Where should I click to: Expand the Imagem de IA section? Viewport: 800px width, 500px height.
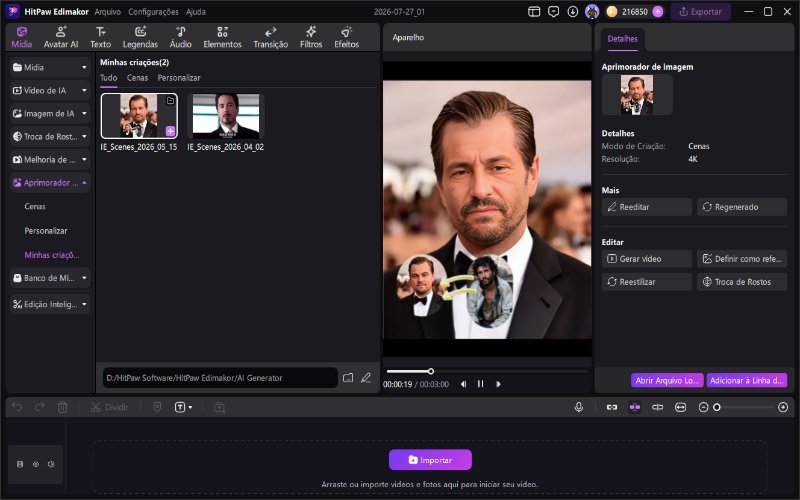[x=50, y=113]
